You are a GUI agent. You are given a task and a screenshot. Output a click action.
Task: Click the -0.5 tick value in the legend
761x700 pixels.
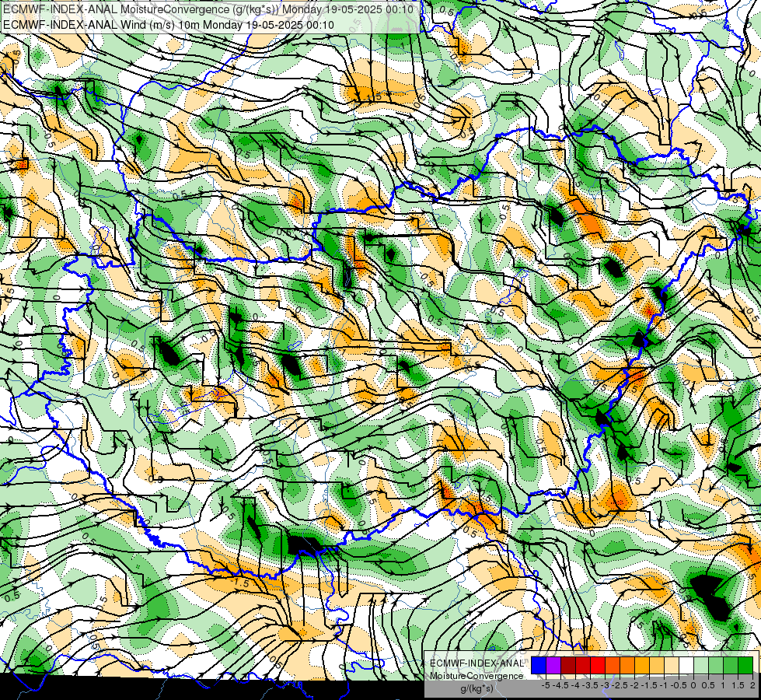[x=679, y=685]
